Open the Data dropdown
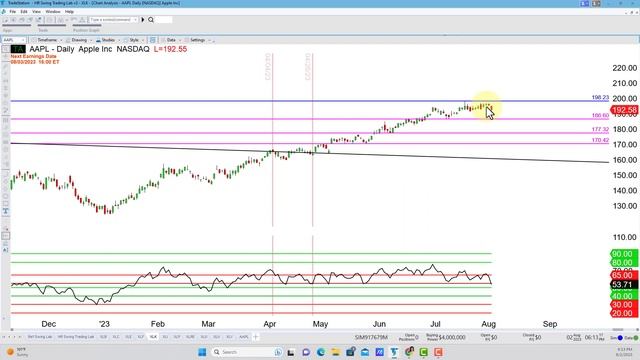640x360 pixels. (171, 40)
